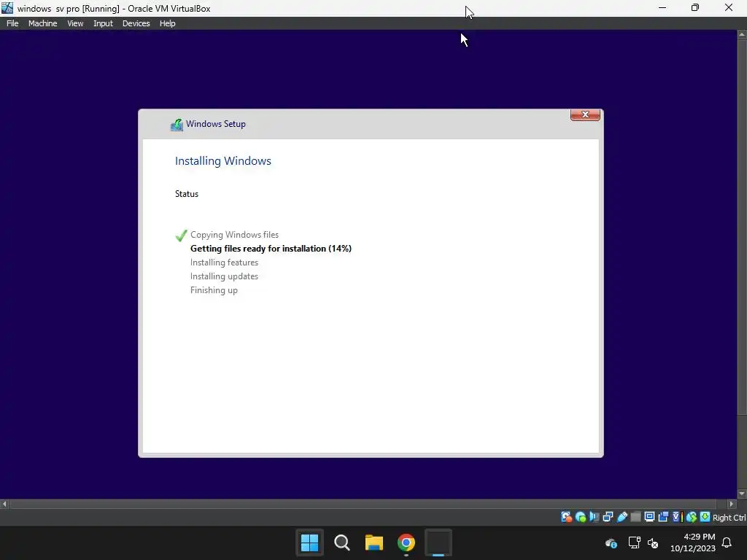Click the vertical scrollbar down arrow
747x560 pixels.
[742, 494]
